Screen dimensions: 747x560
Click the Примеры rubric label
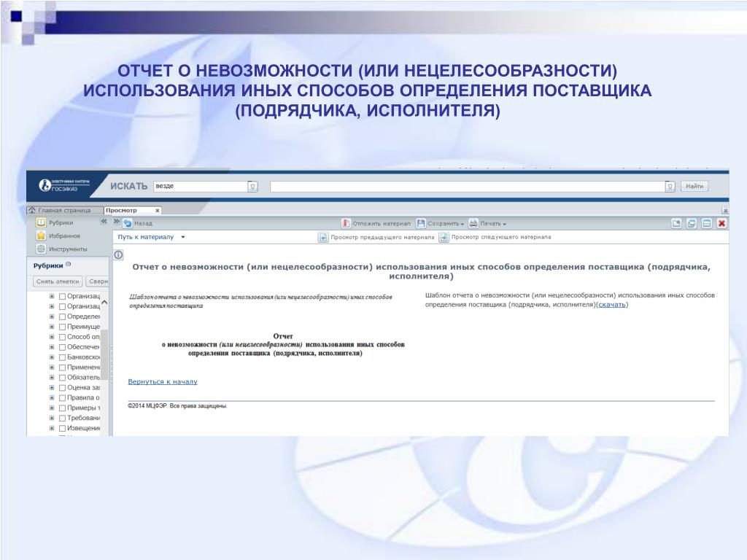point(83,408)
